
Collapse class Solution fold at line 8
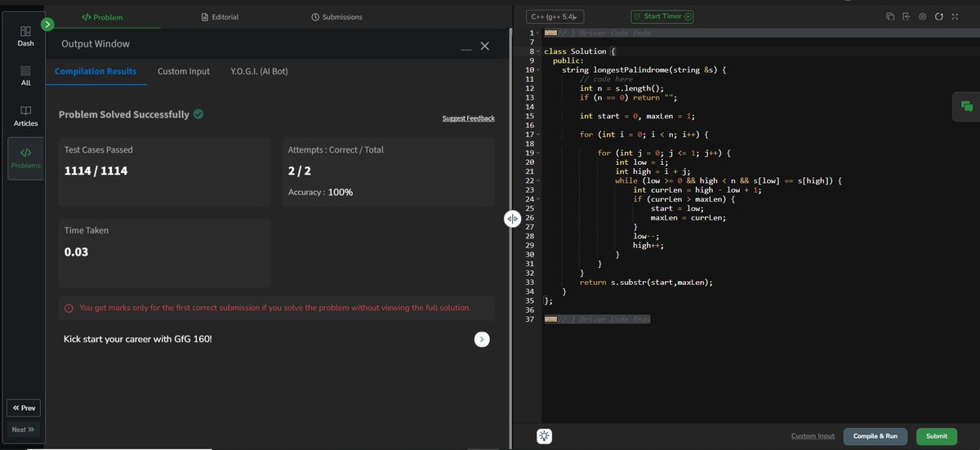[x=537, y=51]
